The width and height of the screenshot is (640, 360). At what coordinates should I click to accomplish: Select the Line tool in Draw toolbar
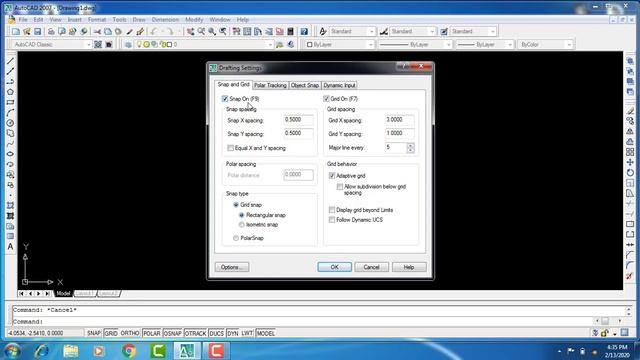(x=11, y=61)
